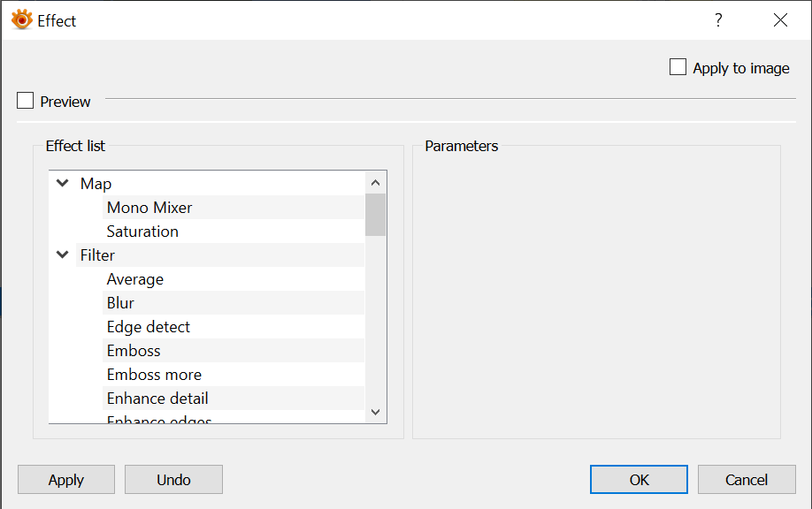Click the Undo button

point(173,480)
